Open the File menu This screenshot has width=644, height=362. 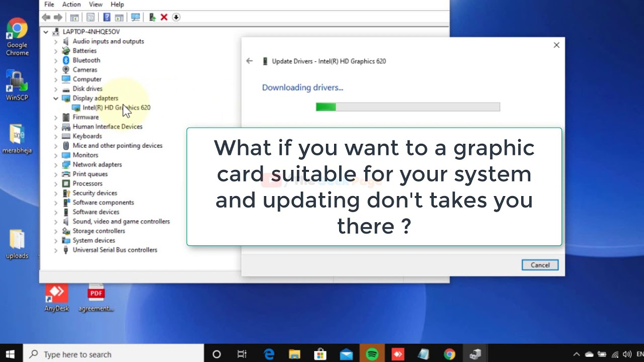pyautogui.click(x=49, y=5)
